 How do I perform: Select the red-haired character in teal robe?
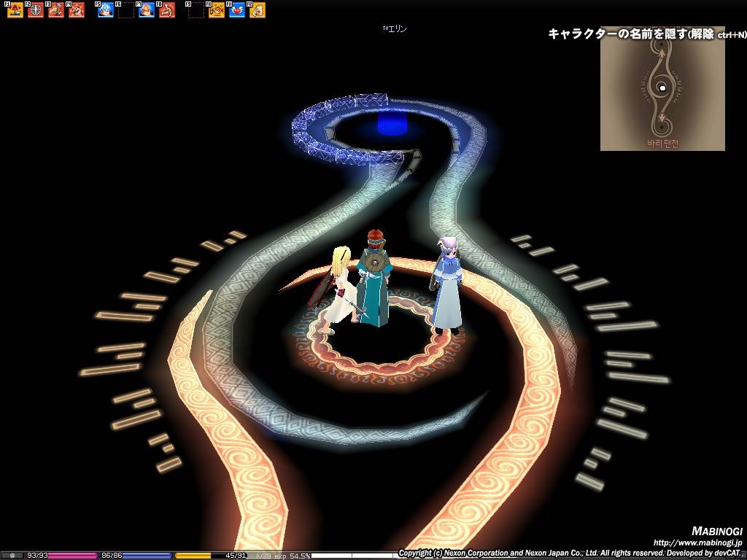click(375, 278)
